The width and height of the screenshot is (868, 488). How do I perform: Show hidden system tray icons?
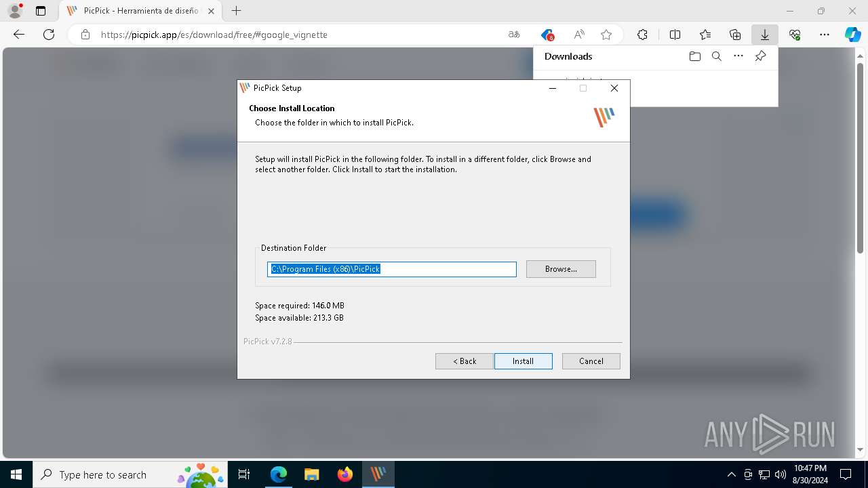click(x=731, y=474)
